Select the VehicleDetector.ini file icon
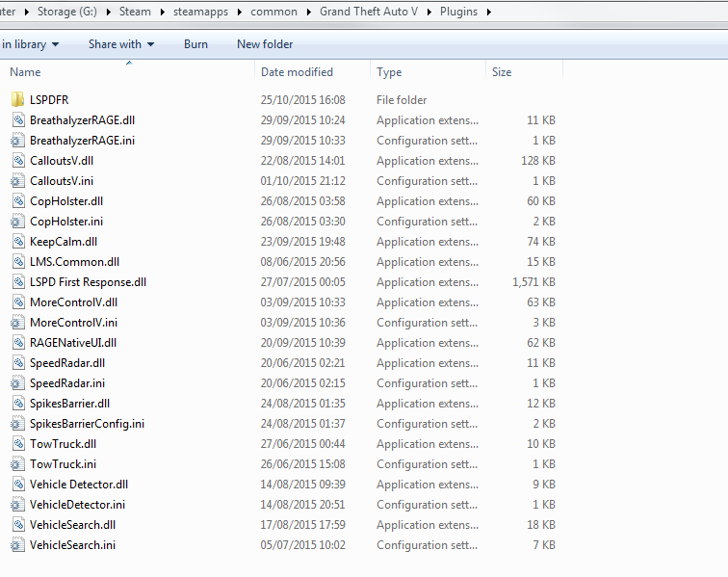 17,504
